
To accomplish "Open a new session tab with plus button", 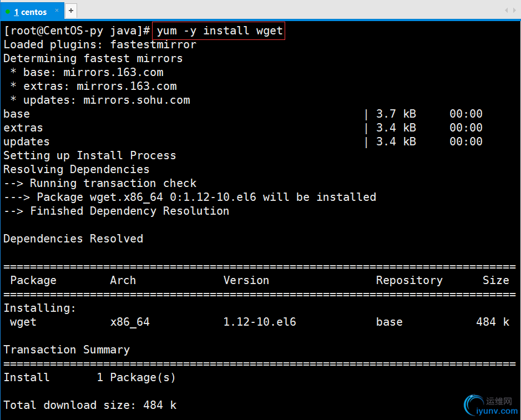I will pyautogui.click(x=71, y=11).
